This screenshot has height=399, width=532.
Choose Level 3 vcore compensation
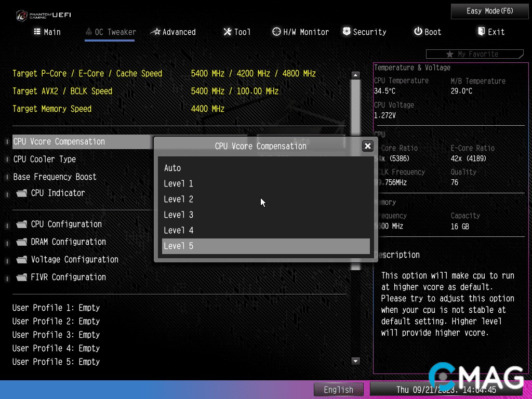click(x=178, y=215)
